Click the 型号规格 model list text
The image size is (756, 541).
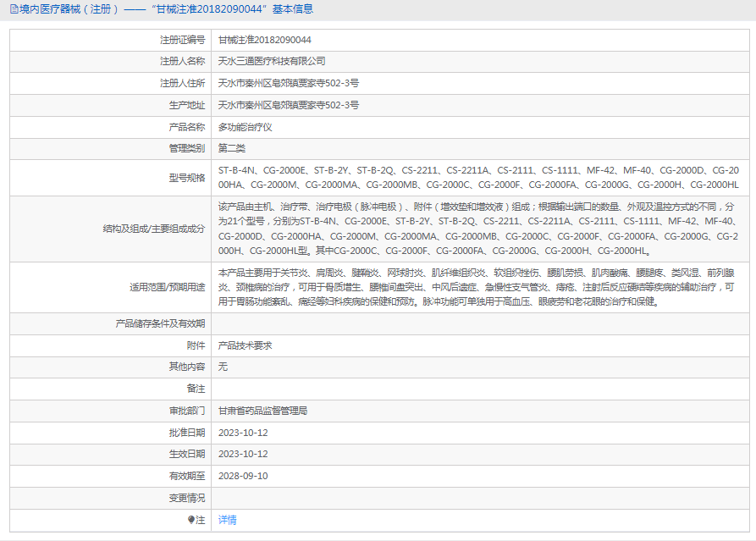click(x=478, y=178)
